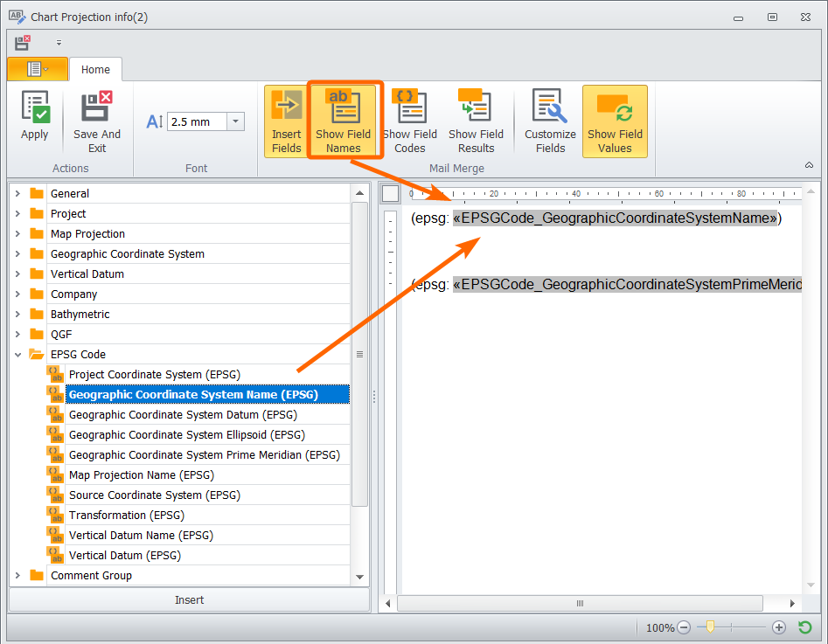828x644 pixels.
Task: Open quick access toolbar customize dropdown
Action: 59,43
